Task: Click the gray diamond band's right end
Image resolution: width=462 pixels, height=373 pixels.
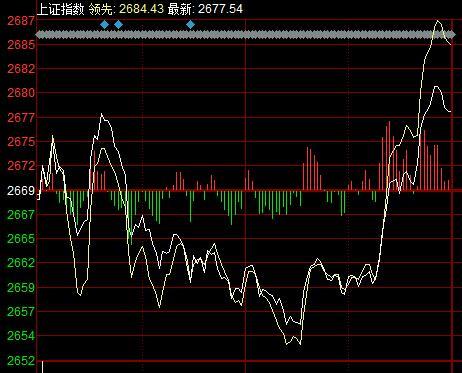Action: click(x=451, y=35)
